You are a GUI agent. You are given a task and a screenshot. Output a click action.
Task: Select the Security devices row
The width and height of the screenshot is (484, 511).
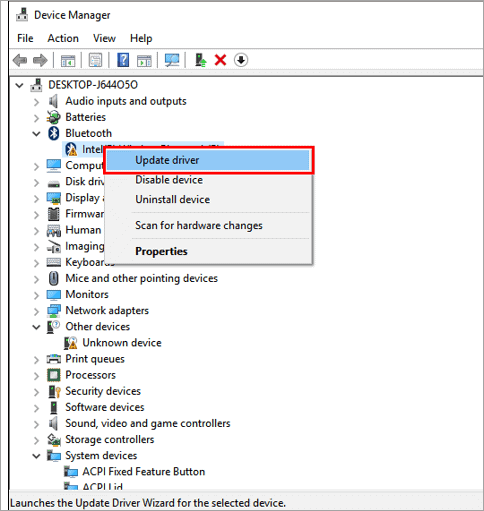(x=103, y=391)
